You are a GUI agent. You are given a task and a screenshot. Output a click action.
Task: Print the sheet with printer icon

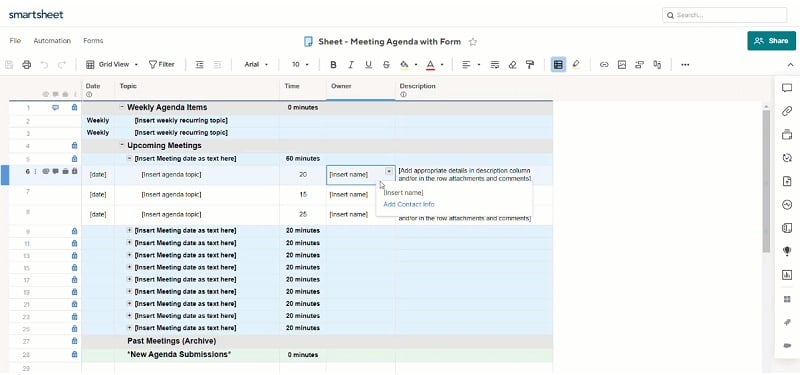[27, 65]
